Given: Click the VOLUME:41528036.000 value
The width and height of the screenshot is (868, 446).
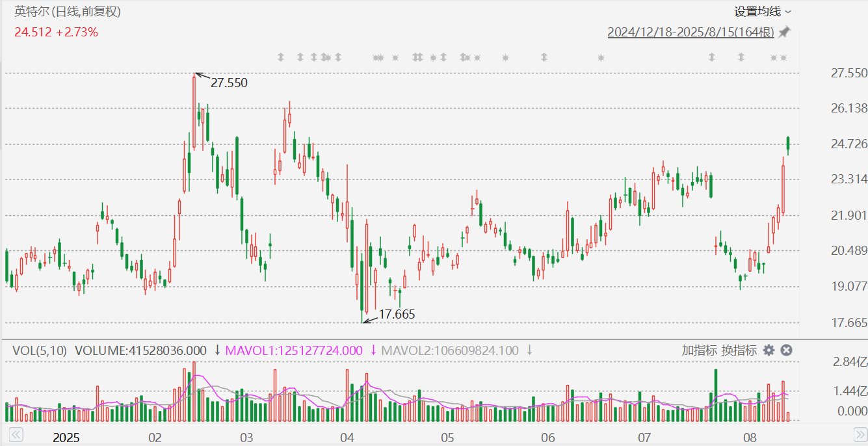Looking at the screenshot, I should (x=140, y=350).
